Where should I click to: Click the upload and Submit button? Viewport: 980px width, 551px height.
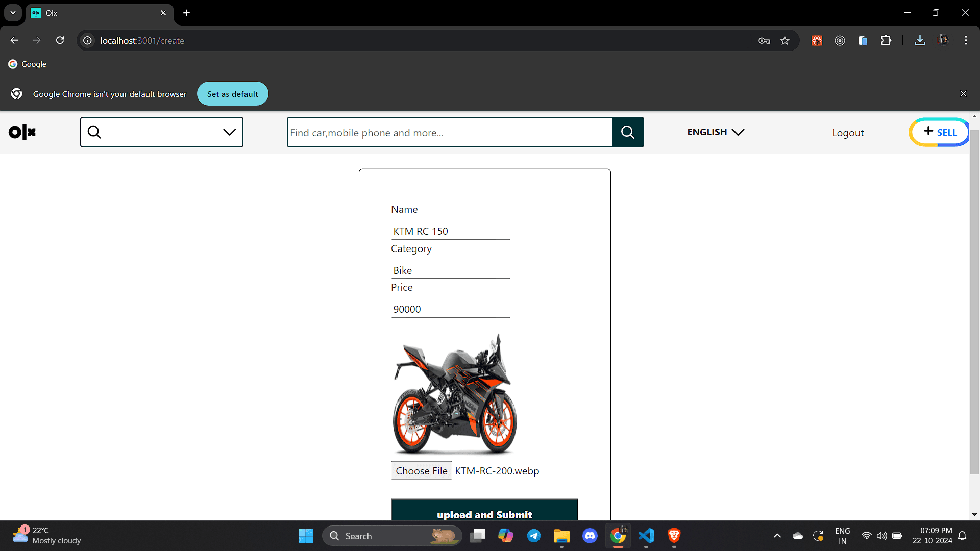point(484,510)
